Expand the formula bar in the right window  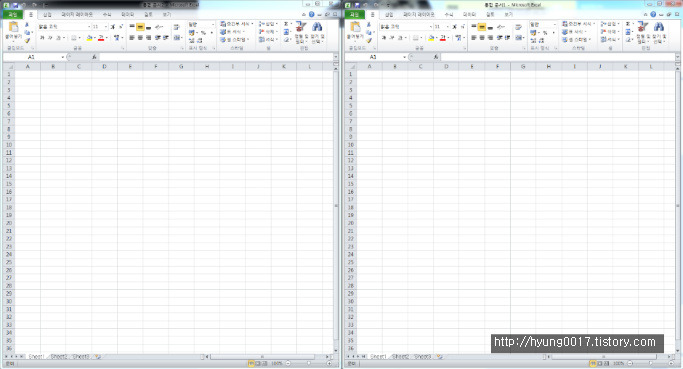tap(677, 57)
